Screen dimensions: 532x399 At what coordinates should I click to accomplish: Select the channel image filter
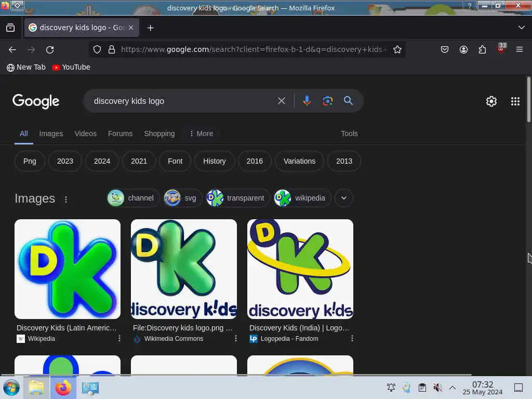point(132,198)
